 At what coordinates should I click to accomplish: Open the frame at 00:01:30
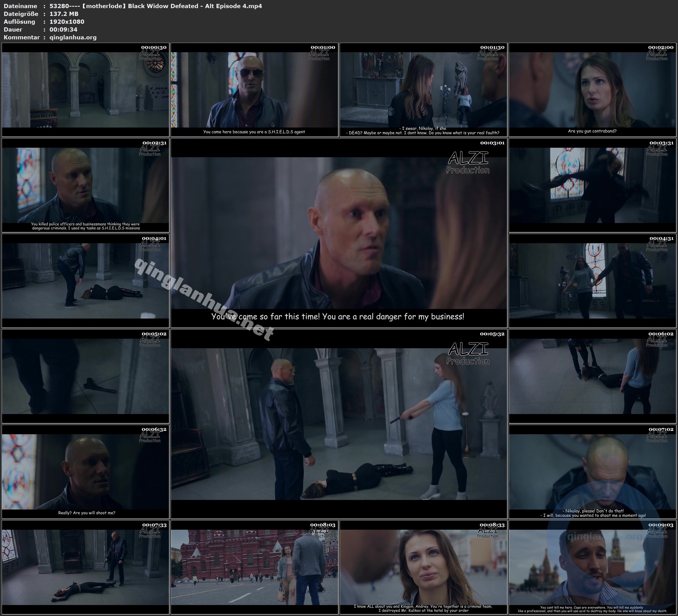(424, 90)
